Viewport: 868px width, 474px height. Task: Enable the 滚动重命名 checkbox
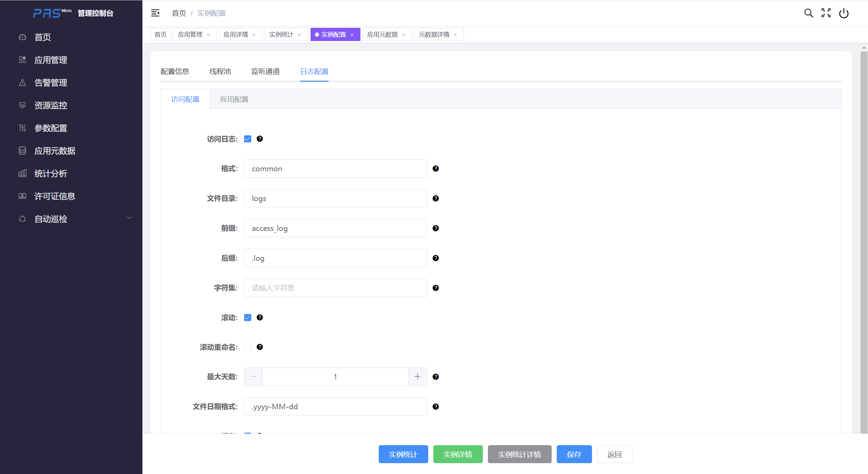pos(248,347)
